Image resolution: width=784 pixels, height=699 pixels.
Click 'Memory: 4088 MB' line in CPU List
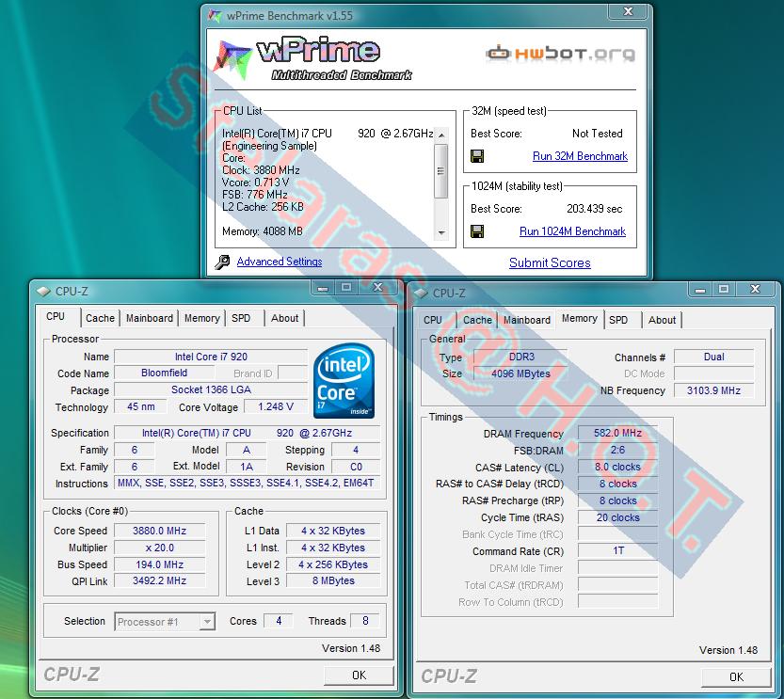click(x=263, y=231)
